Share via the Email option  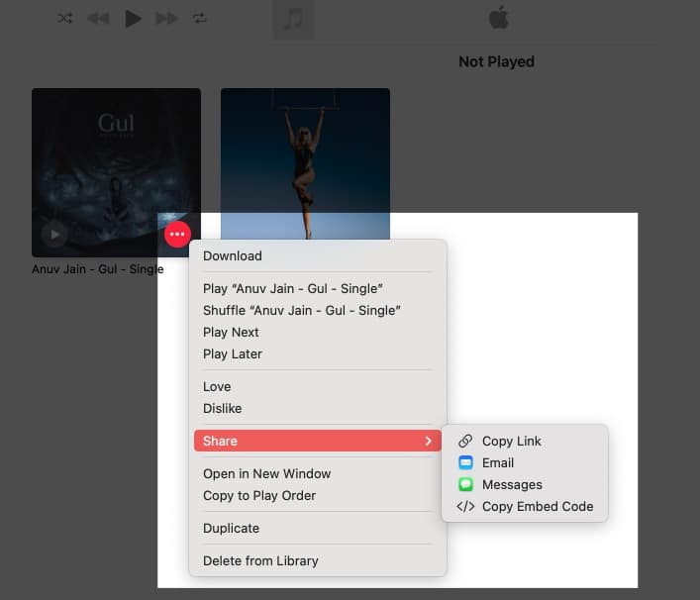(x=525, y=463)
